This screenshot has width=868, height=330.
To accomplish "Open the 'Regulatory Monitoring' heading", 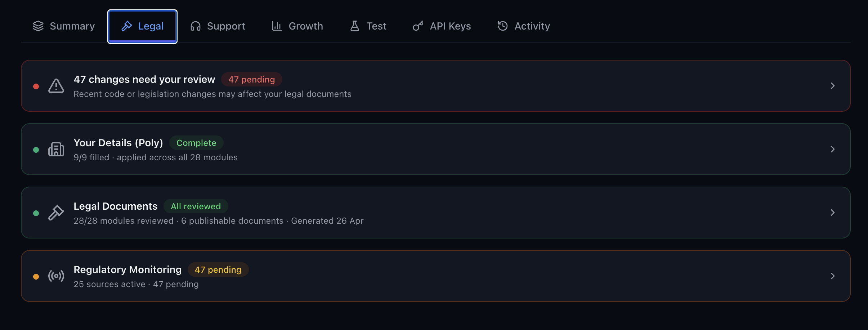I will coord(127,269).
